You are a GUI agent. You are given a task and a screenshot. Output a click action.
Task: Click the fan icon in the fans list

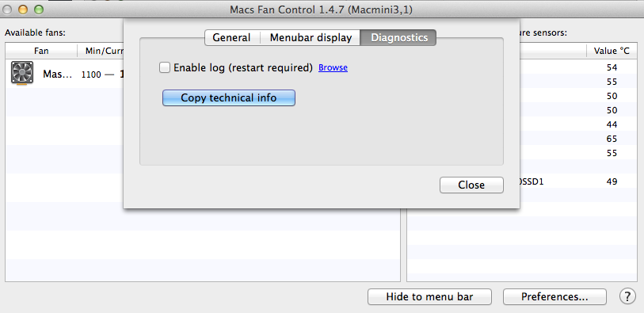click(22, 74)
